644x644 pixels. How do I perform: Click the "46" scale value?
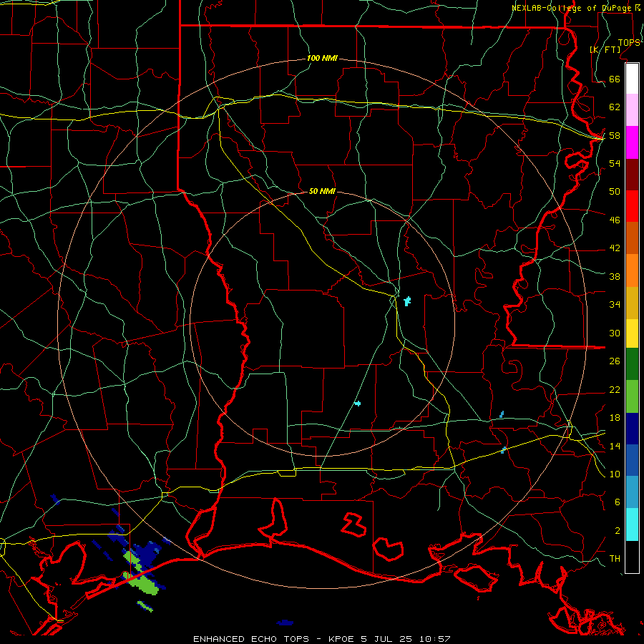pos(615,220)
